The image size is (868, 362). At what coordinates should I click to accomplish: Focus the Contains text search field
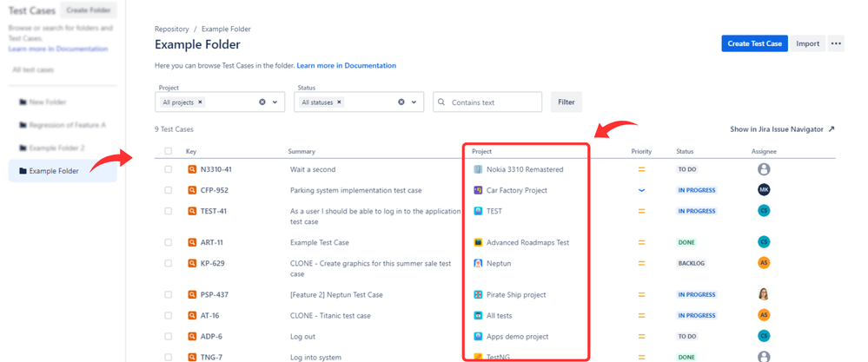[x=487, y=102]
